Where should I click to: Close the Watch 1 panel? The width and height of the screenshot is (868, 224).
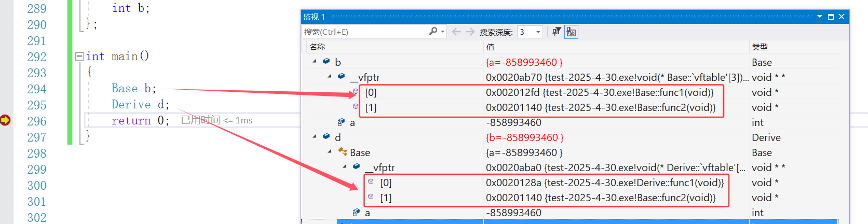pyautogui.click(x=842, y=17)
